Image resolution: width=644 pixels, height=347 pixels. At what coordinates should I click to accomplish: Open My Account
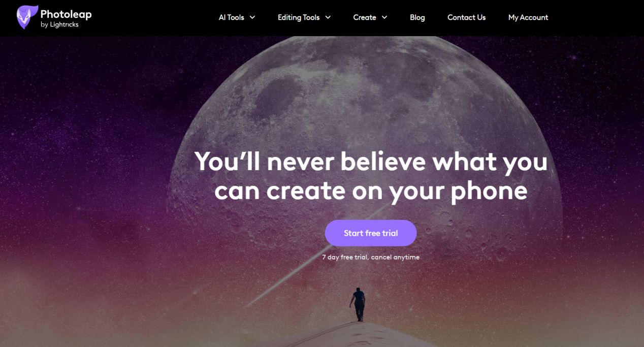click(528, 17)
